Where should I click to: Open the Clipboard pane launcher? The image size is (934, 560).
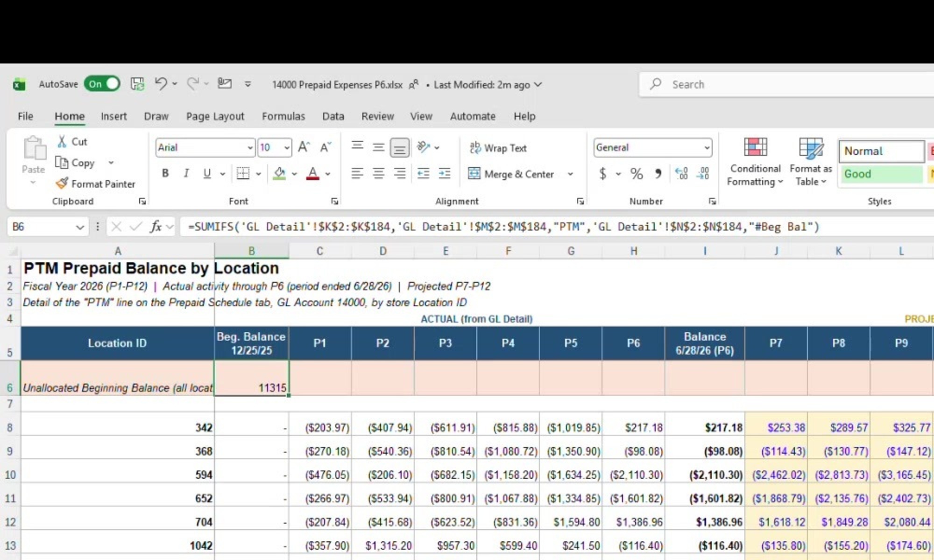pos(142,201)
